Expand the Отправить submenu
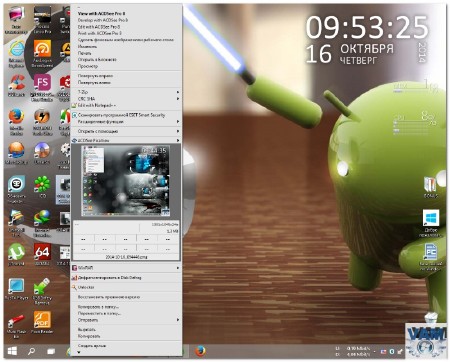The height and width of the screenshot is (362, 450). tap(126, 320)
